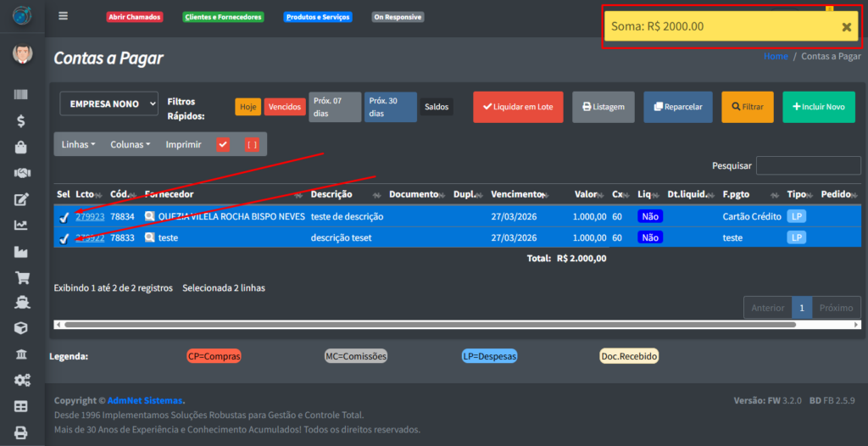
Task: Click the red select-all checkmark button
Action: tap(223, 145)
